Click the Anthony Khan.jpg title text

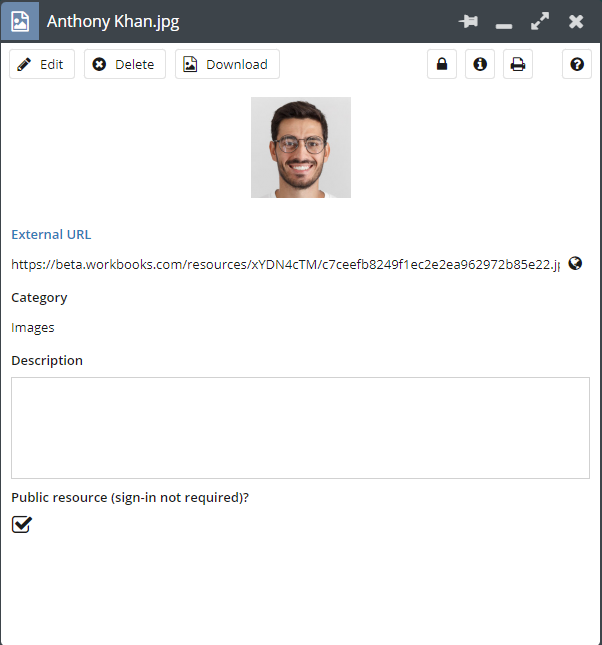(x=113, y=21)
